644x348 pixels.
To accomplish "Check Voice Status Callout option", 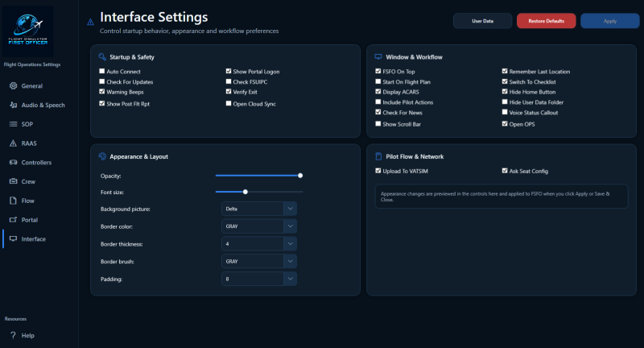I will 505,112.
